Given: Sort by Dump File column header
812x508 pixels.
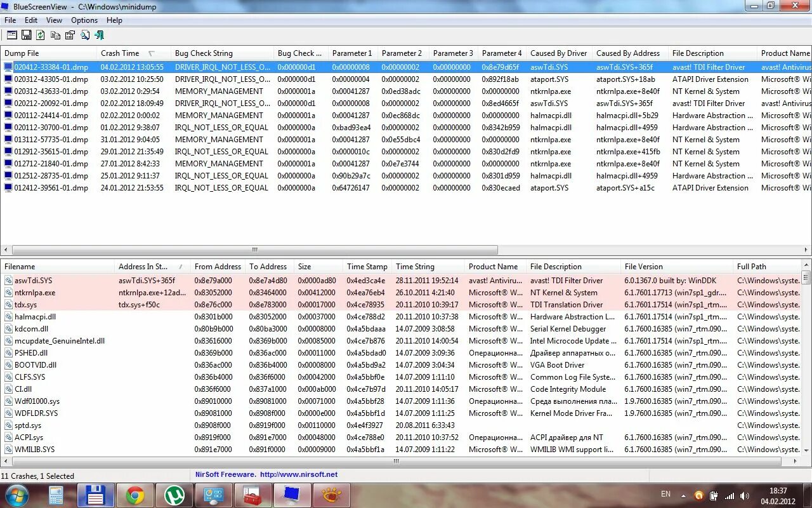Looking at the screenshot, I should click(x=49, y=53).
